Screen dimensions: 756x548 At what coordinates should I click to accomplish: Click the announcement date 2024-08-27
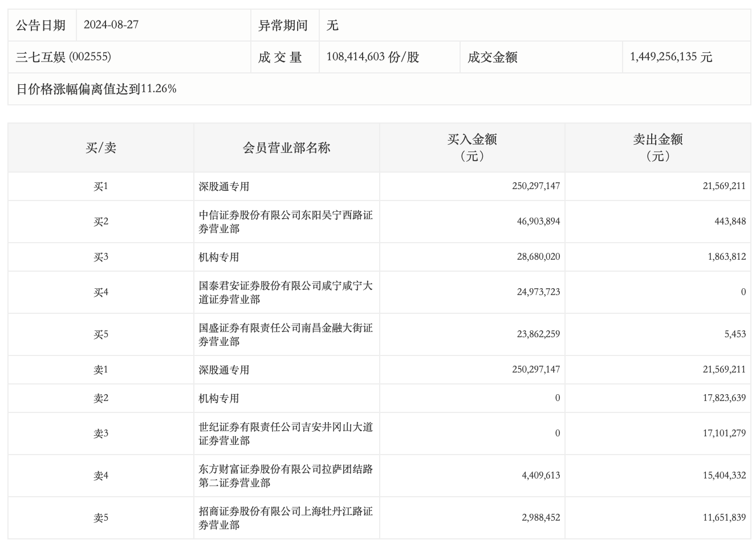pyautogui.click(x=111, y=25)
